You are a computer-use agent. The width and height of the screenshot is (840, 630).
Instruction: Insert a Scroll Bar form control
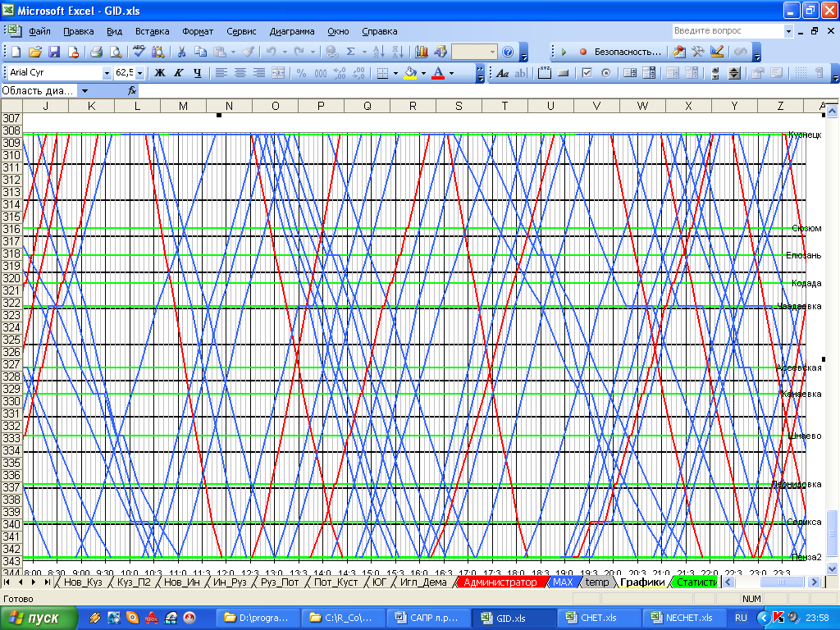point(715,73)
